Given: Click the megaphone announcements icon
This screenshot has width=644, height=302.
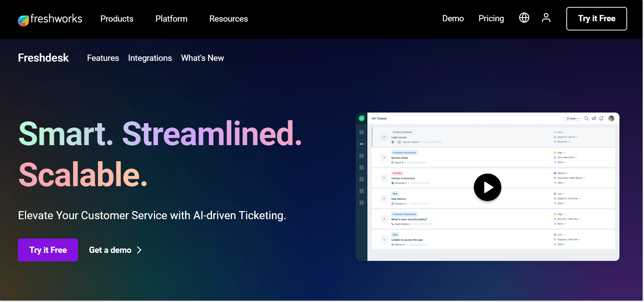Looking at the screenshot, I should pyautogui.click(x=594, y=118).
